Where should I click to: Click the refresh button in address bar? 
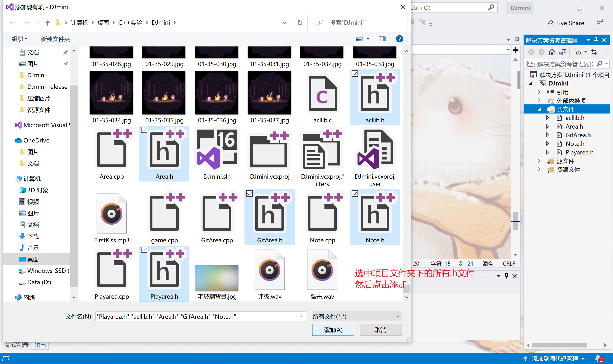pos(300,23)
